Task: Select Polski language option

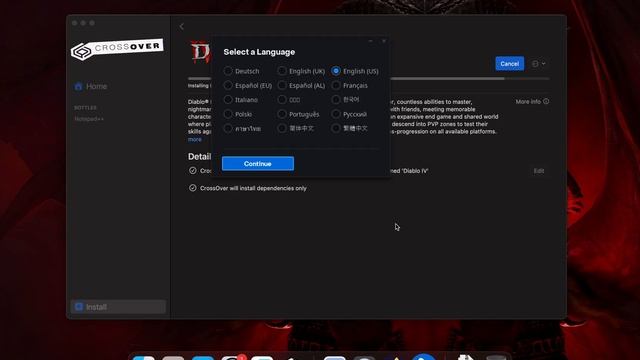Action: coord(238,114)
